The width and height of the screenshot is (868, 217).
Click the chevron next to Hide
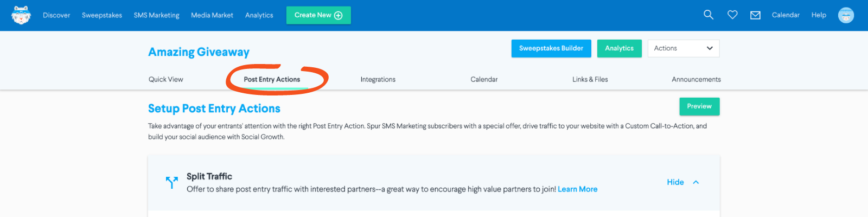[x=696, y=182]
